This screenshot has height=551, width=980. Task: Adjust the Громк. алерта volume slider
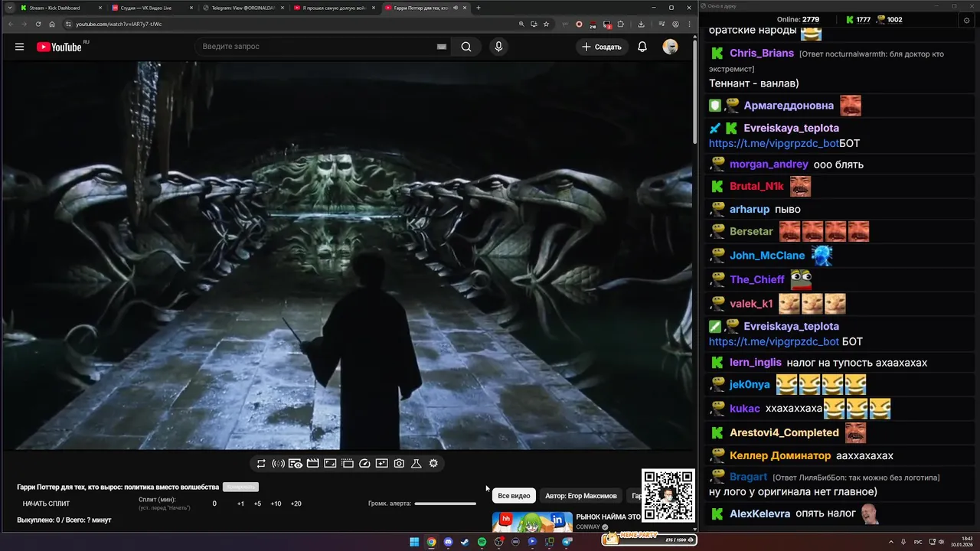coord(445,504)
